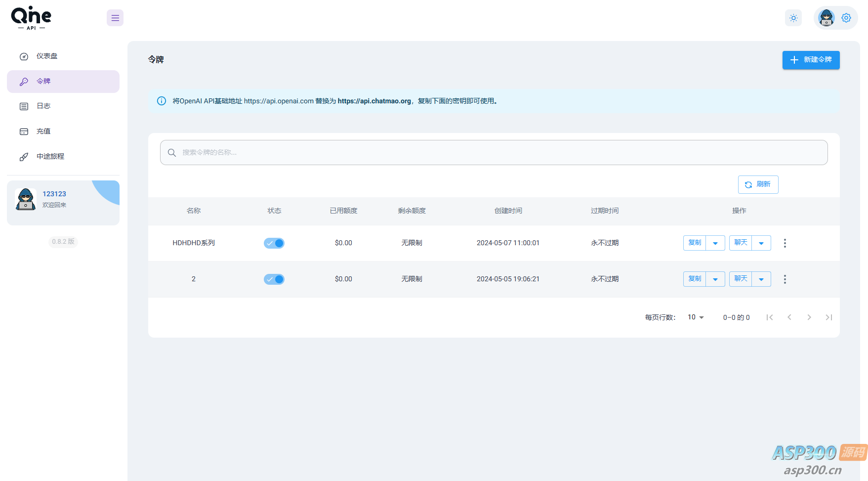The width and height of the screenshot is (868, 481).
Task: Open more actions for the HDHDHD系列 token
Action: click(x=785, y=243)
